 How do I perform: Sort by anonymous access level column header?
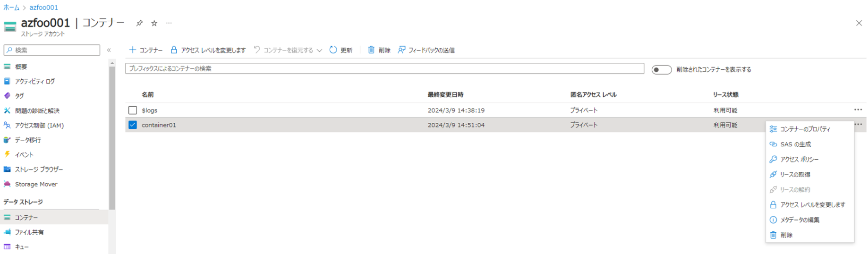593,95
